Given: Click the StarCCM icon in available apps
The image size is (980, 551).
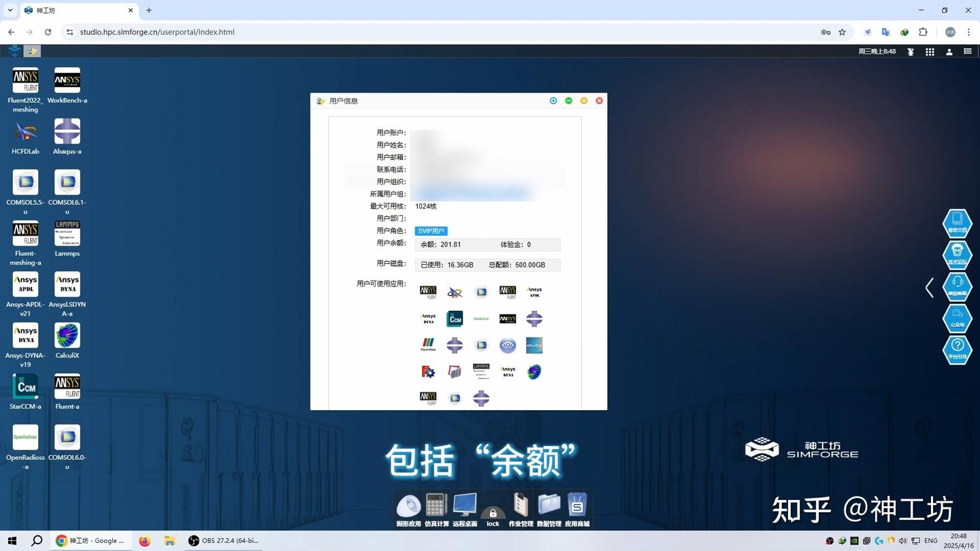Looking at the screenshot, I should 455,318.
